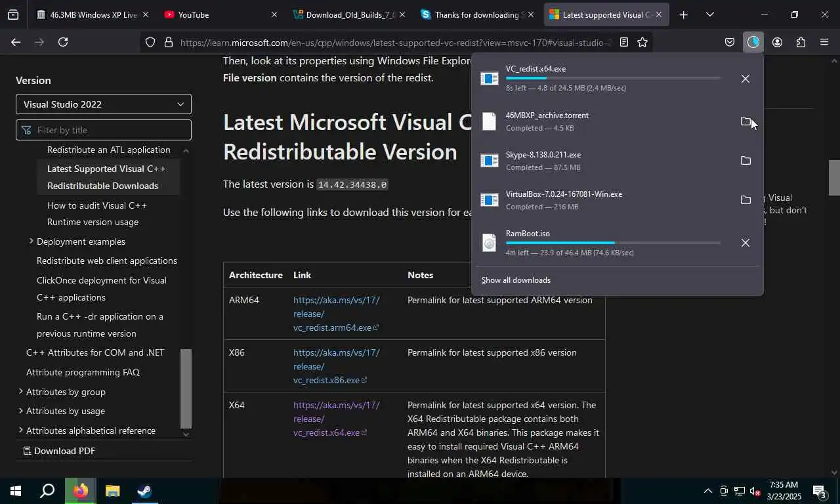
Task: Cancel the RamBoot.iso download
Action: coord(745,243)
